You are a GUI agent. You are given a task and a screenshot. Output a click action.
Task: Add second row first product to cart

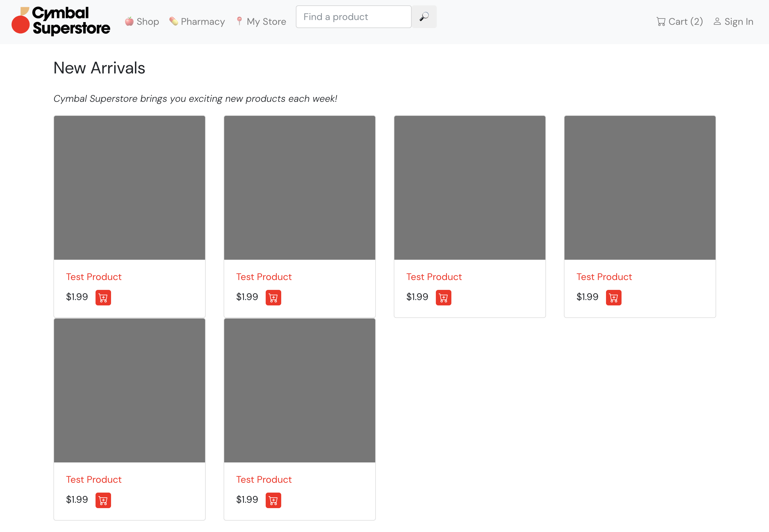(x=103, y=500)
